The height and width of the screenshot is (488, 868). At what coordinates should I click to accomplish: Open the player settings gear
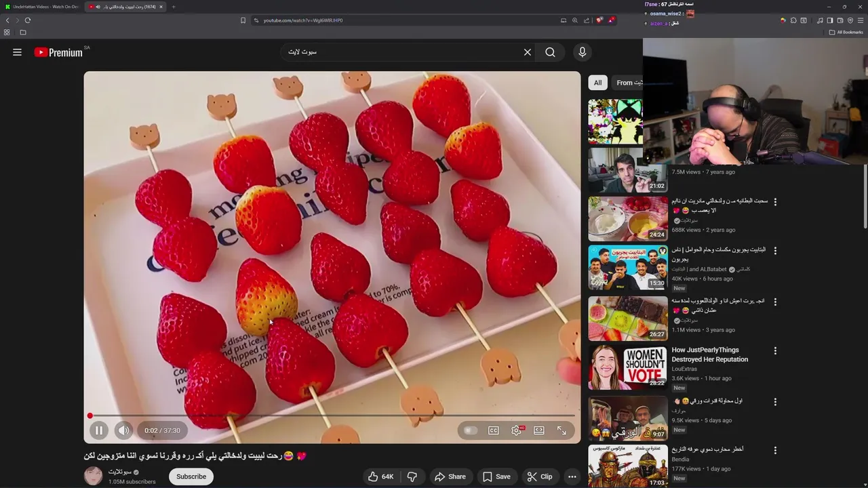click(x=517, y=430)
